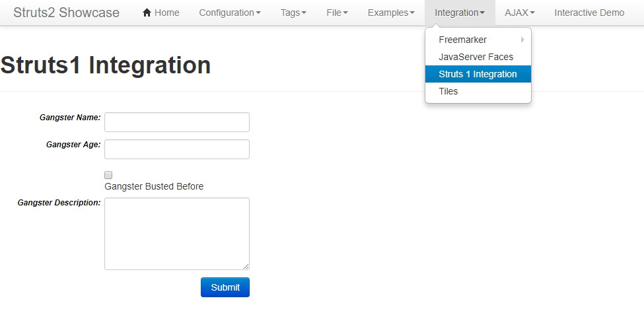Submit the gangster form
644x319 pixels.
click(x=225, y=287)
